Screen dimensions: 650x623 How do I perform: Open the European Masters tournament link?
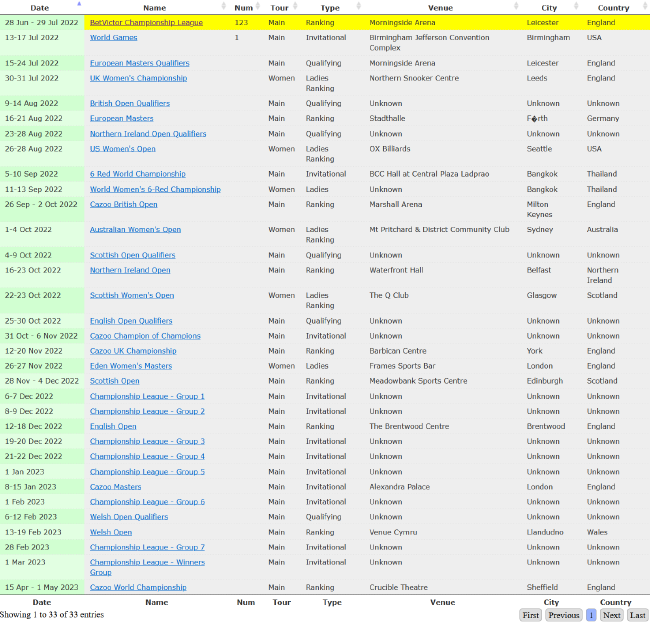(x=121, y=118)
